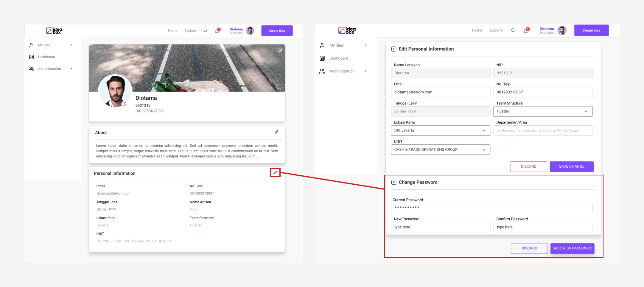
Task: Go to Explore in the profile page header
Action: pos(190,31)
